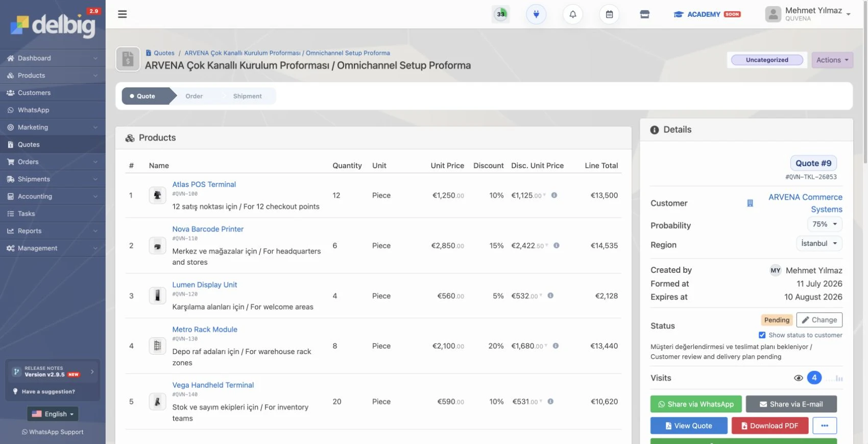The width and height of the screenshot is (868, 444).
Task: Click the plug icon in header
Action: (x=536, y=14)
